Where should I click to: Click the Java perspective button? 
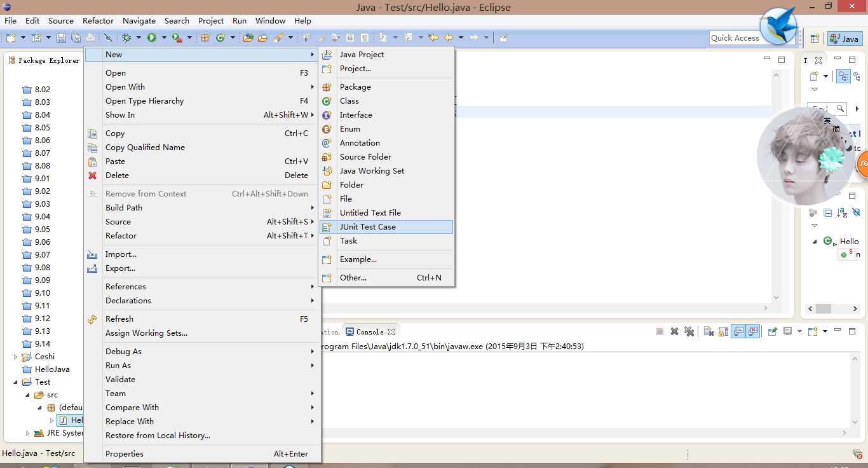tap(844, 39)
